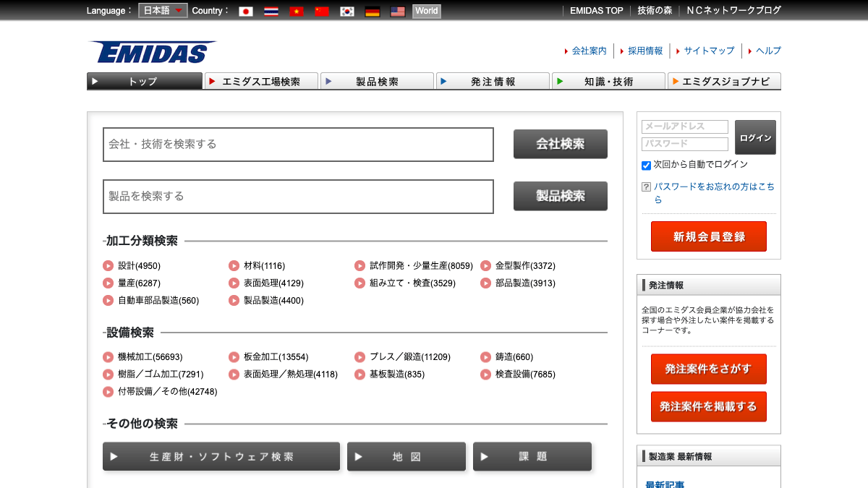The height and width of the screenshot is (488, 868).
Task: Choose the World country button
Action: pyautogui.click(x=427, y=11)
